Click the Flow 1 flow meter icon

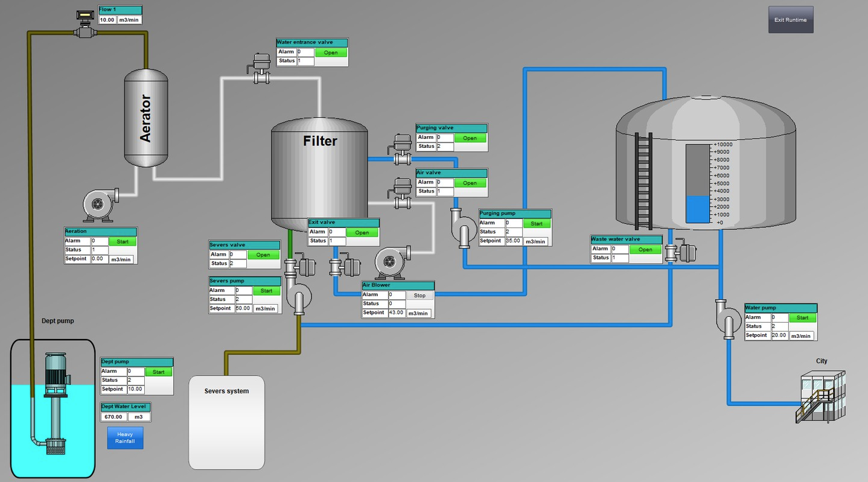[85, 24]
